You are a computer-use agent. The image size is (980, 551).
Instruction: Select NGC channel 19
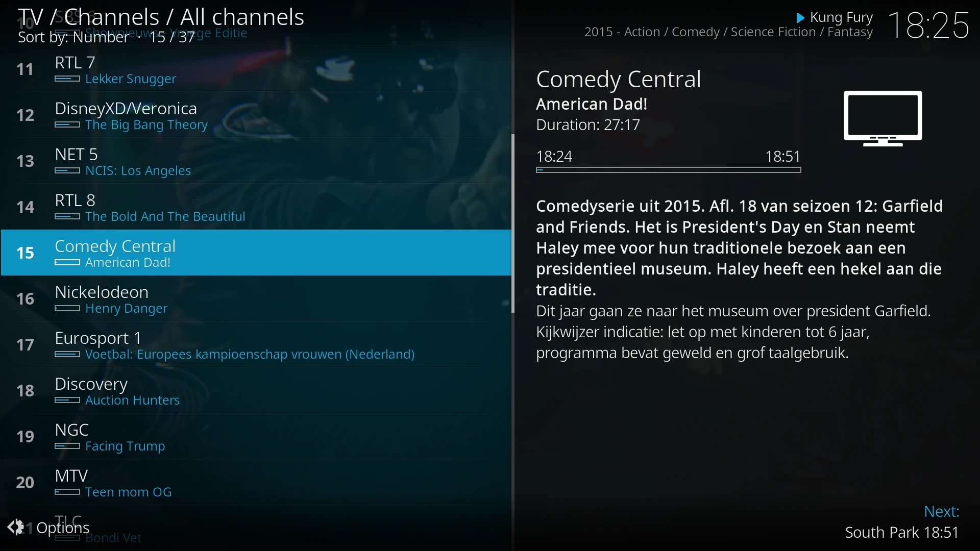pos(256,436)
